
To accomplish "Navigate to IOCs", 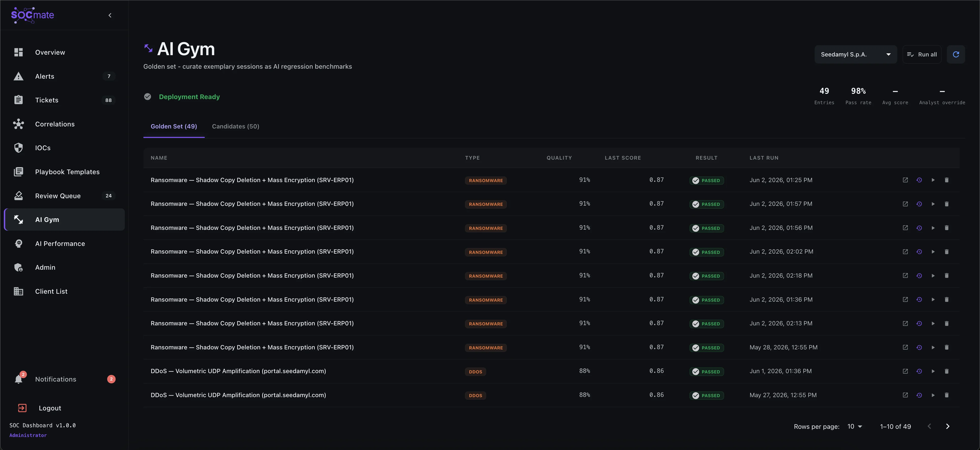I will (x=64, y=148).
